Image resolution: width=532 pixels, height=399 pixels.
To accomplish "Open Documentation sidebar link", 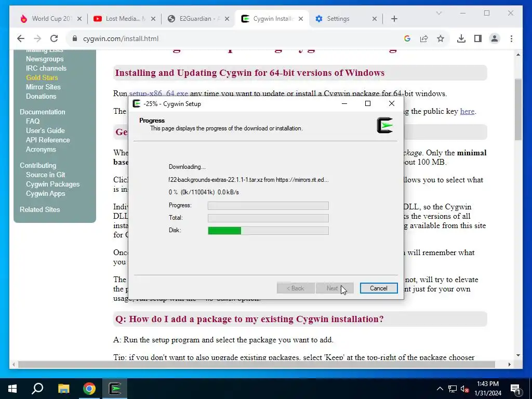I will 43,112.
